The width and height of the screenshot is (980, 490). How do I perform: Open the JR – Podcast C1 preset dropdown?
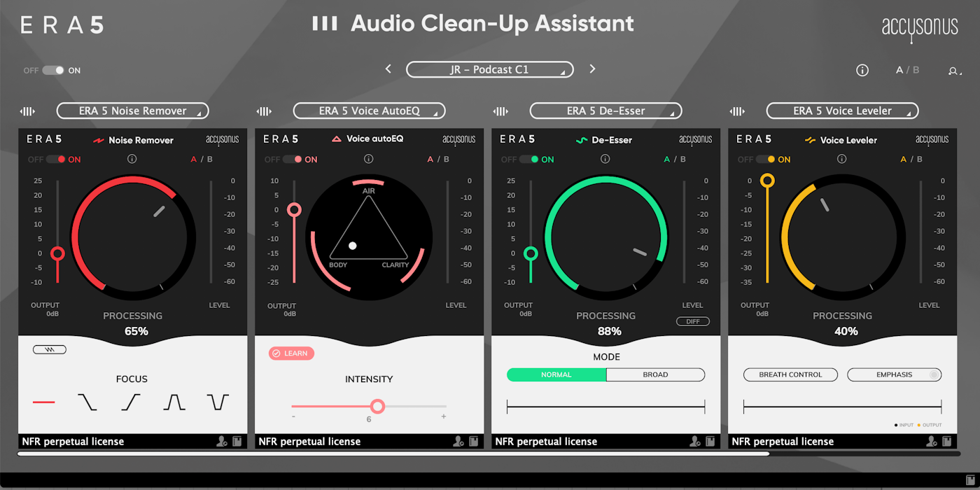490,69
